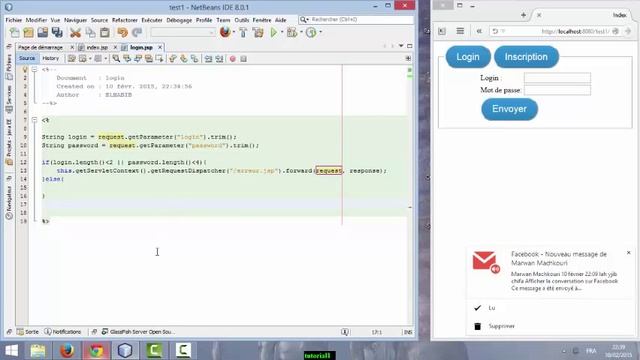Click the browser reload icon in address bar

[x=495, y=31]
